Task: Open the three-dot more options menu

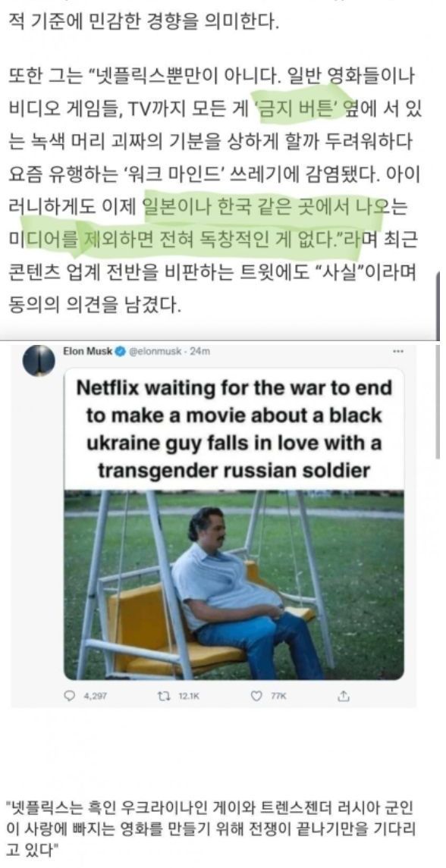Action: tap(397, 351)
